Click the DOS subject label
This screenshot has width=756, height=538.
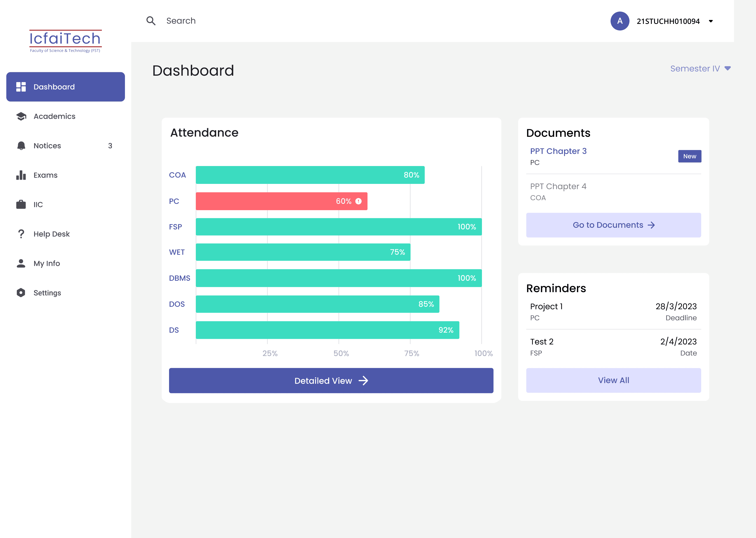[177, 304]
